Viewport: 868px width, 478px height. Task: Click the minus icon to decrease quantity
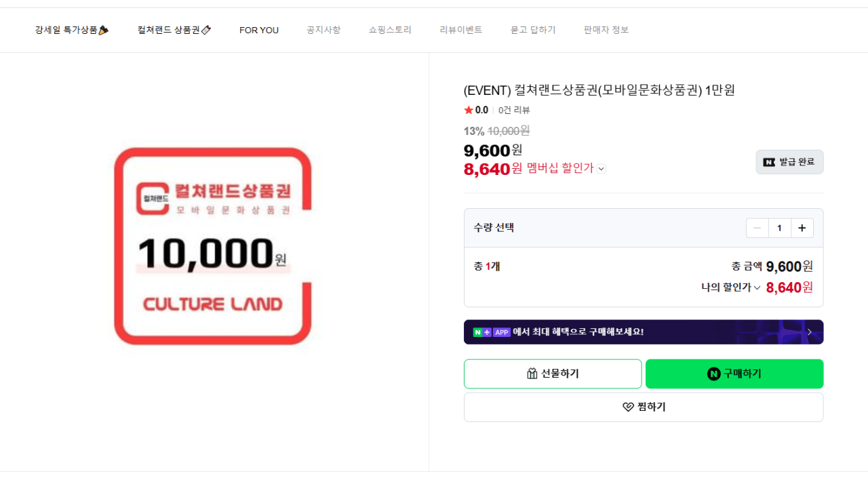(757, 228)
